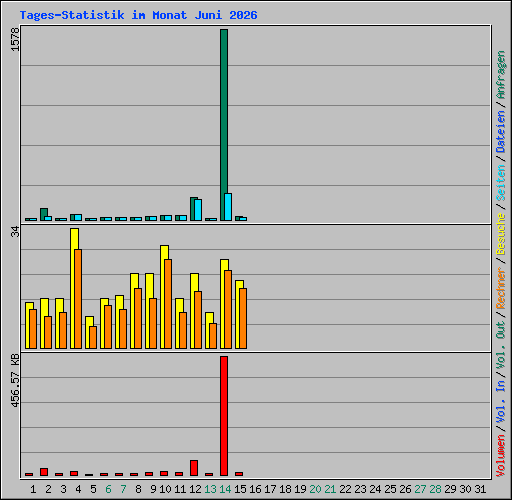
Task: Click the day 13 green weekend label
Action: [210, 489]
